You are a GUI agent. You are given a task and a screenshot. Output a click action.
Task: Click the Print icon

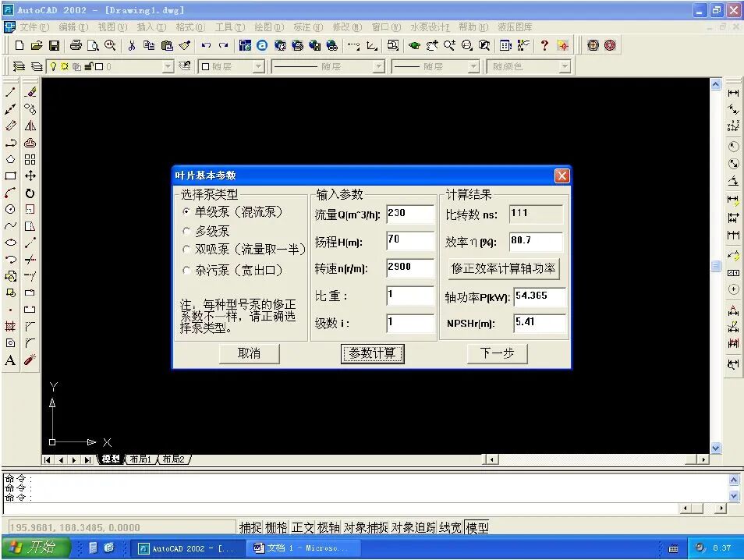point(76,45)
